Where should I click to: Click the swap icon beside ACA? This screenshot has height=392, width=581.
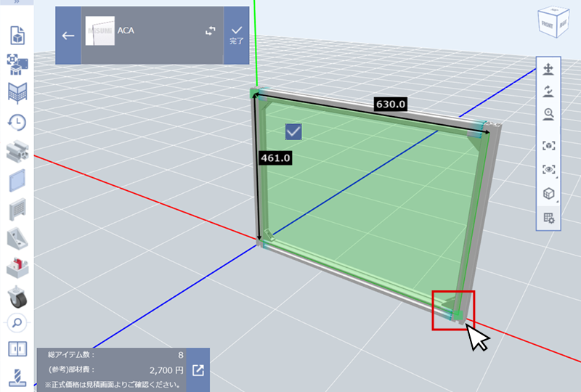[x=211, y=32]
